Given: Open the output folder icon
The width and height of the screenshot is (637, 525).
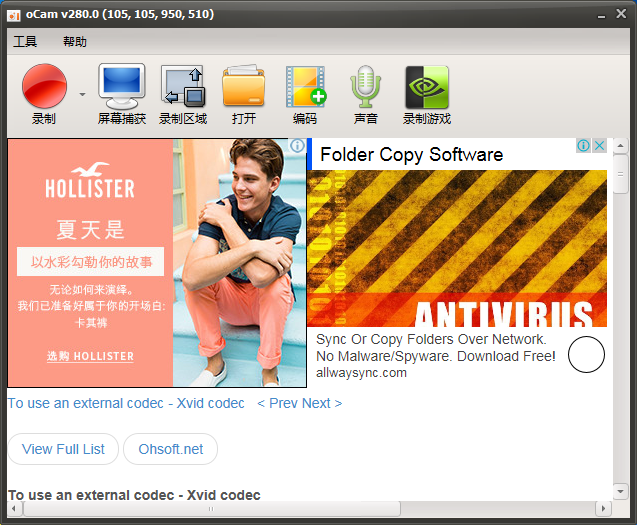Looking at the screenshot, I should [244, 86].
